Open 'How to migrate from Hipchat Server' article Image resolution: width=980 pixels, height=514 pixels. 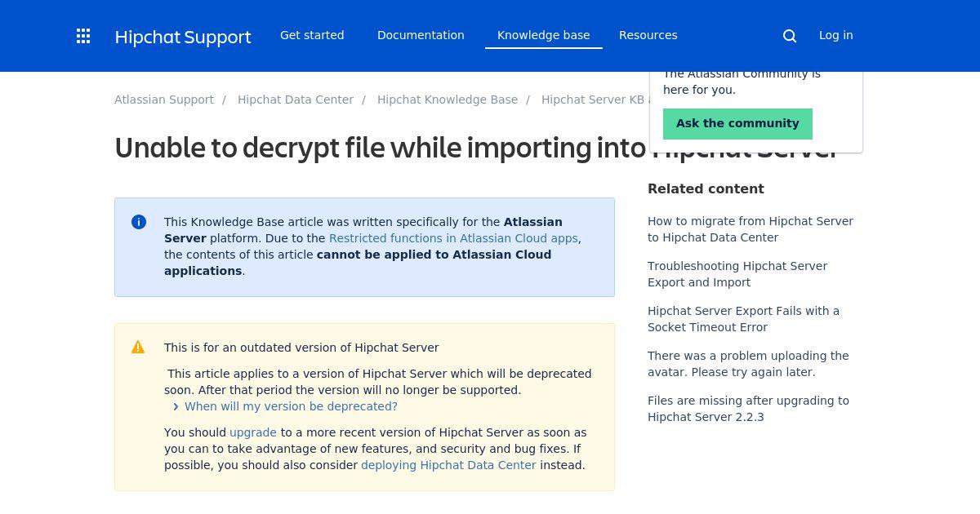751,229
